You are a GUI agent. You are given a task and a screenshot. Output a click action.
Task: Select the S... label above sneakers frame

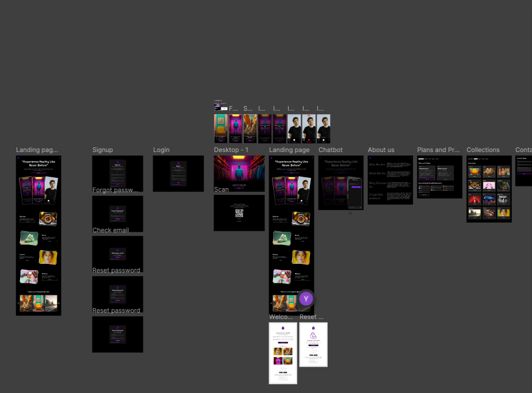coord(248,109)
